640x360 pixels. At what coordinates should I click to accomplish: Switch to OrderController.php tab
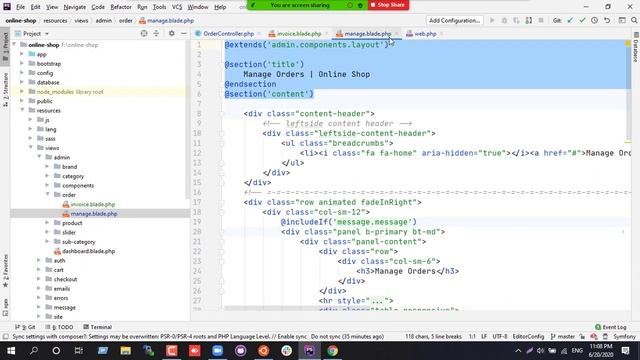[228, 33]
